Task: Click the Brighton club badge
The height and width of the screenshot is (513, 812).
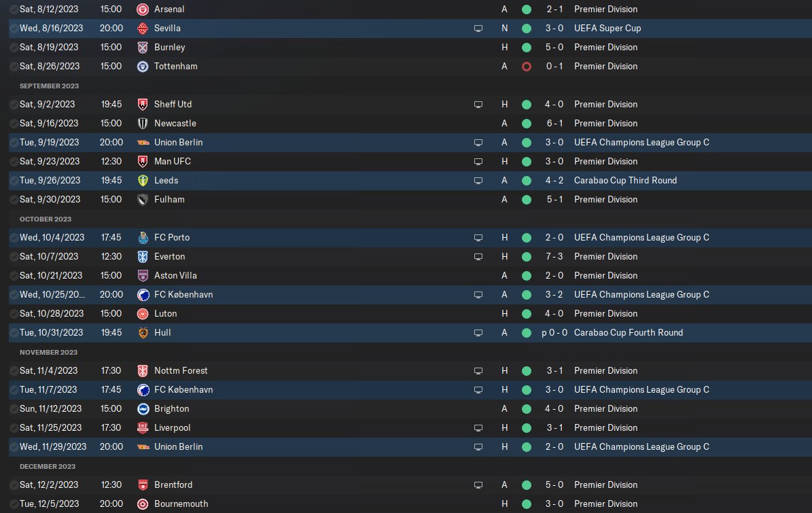Action: pos(143,409)
